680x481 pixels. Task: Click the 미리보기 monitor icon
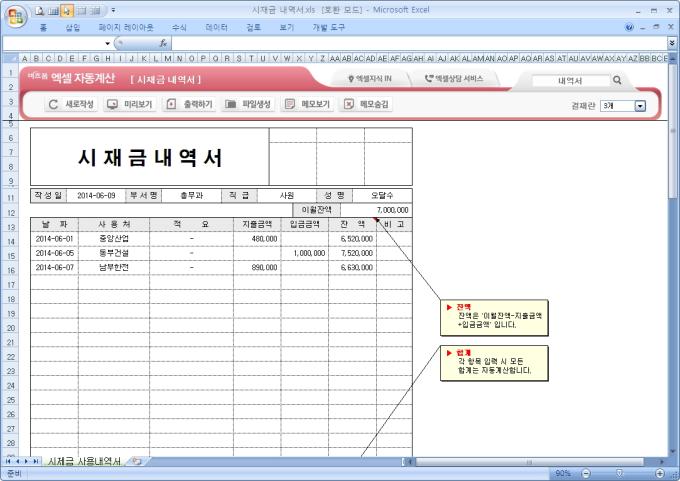(x=112, y=104)
